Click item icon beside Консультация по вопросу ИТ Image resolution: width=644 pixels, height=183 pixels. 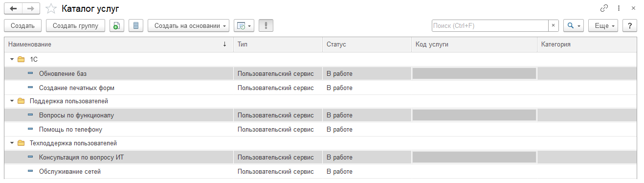[30, 158]
